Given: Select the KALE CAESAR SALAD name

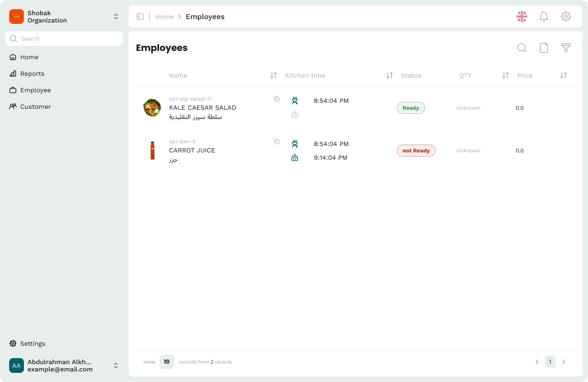Looking at the screenshot, I should coord(203,107).
